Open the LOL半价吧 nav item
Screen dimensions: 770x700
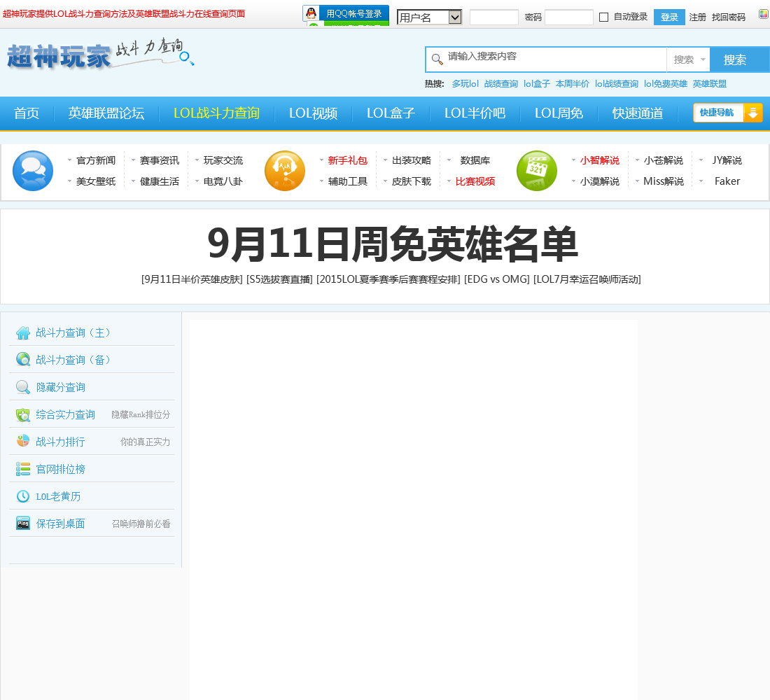[x=475, y=113]
